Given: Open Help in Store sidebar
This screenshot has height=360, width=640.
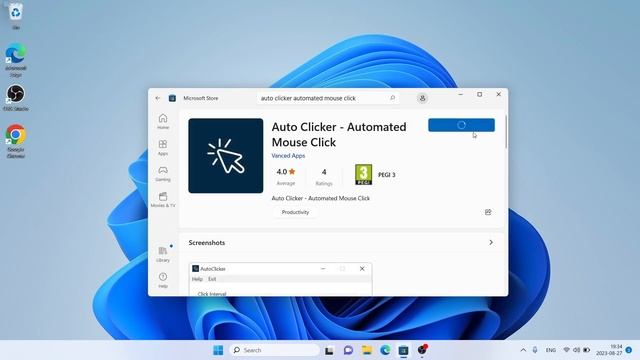Looking at the screenshot, I should [163, 280].
